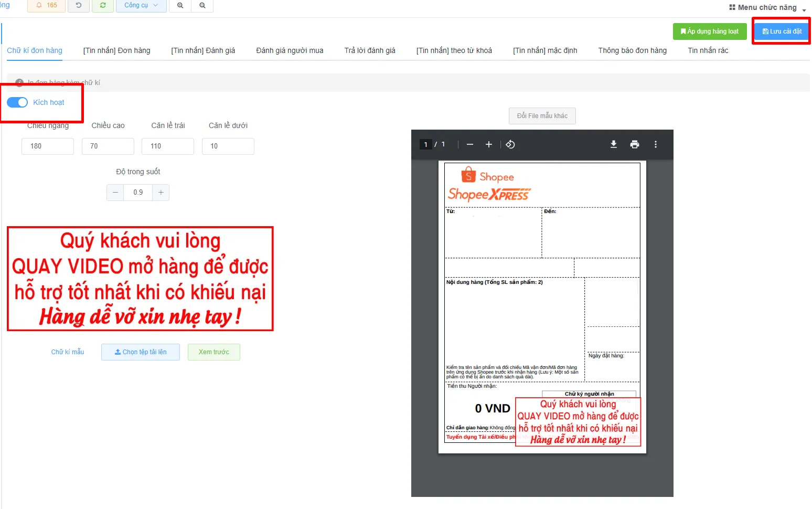
Task: Click the Áp dụng hàng loạt button
Action: coord(710,31)
